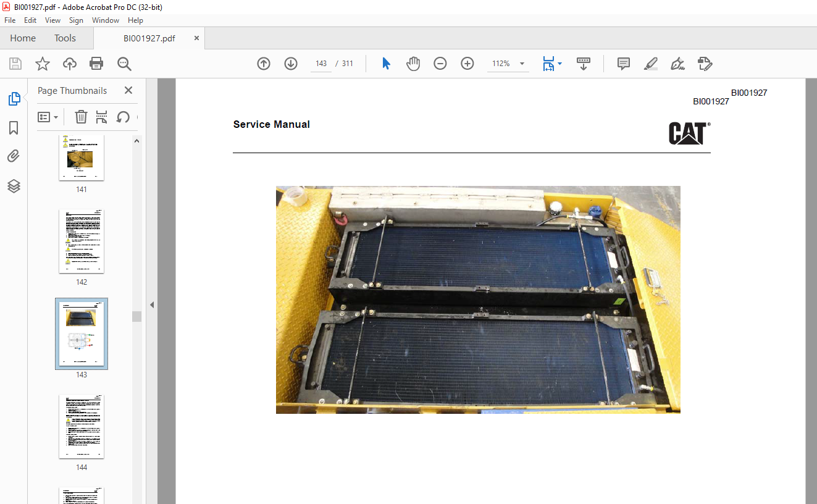Open the Attachments paperclip panel
Viewport: 817px width, 504px height.
pyautogui.click(x=14, y=156)
